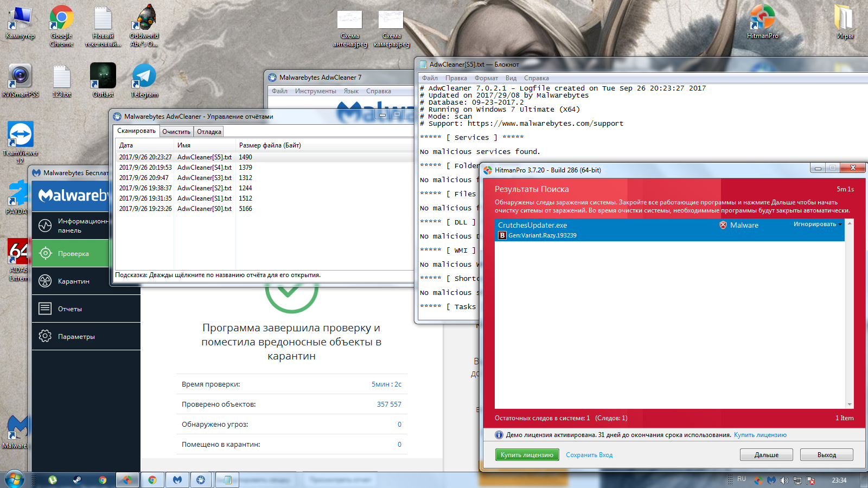Click the Сохранить Вход link in HitmanPro
The image size is (868, 488).
(x=589, y=455)
